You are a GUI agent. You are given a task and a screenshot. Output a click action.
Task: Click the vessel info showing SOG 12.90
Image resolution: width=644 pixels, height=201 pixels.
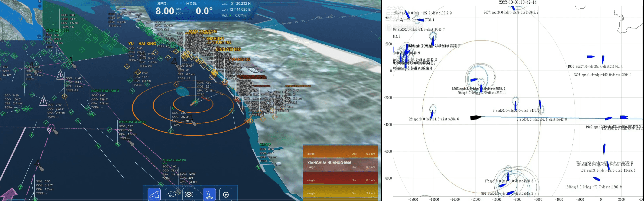(x=189, y=180)
